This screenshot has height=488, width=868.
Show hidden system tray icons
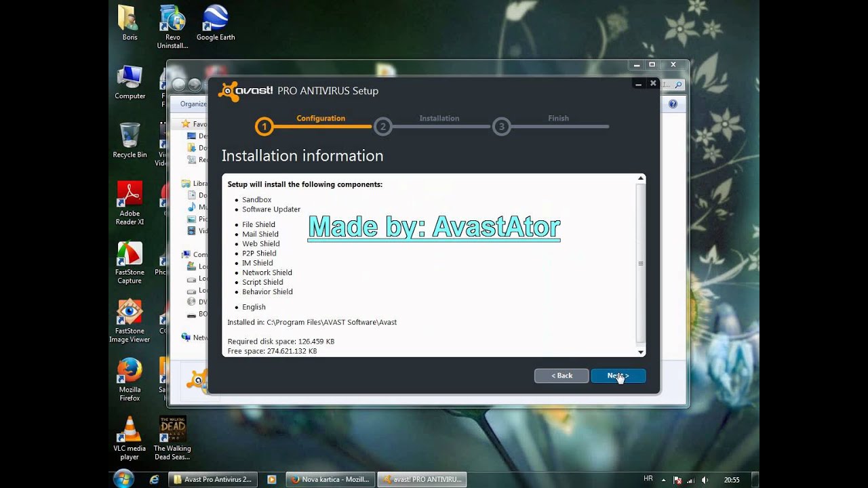(663, 480)
